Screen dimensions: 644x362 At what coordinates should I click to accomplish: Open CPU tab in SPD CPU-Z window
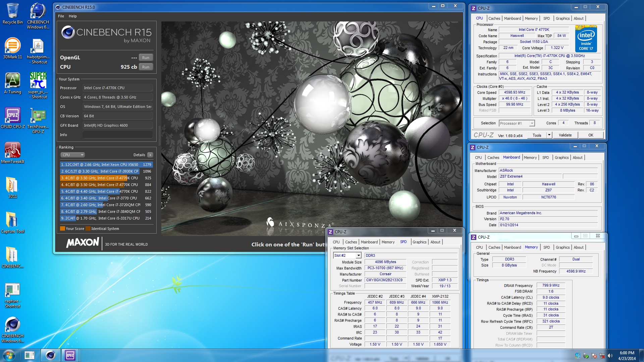(x=336, y=242)
